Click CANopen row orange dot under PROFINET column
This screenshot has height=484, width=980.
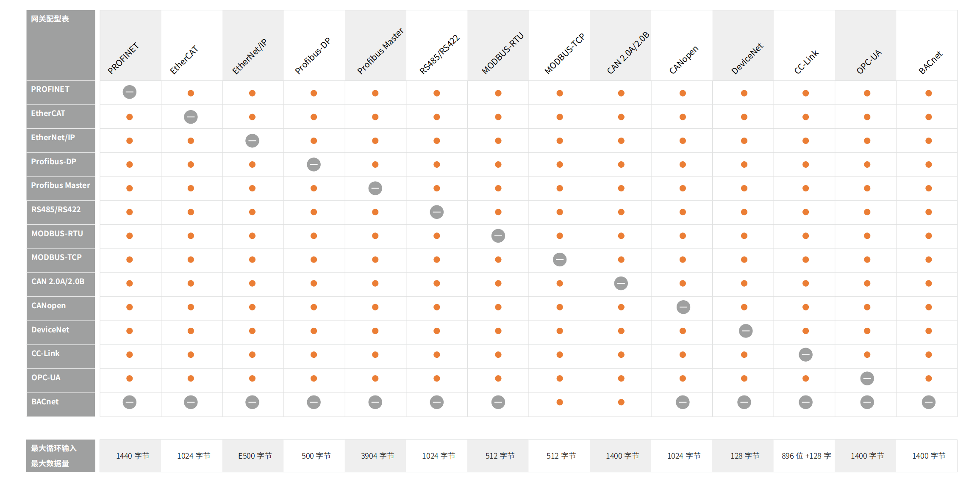(x=129, y=307)
